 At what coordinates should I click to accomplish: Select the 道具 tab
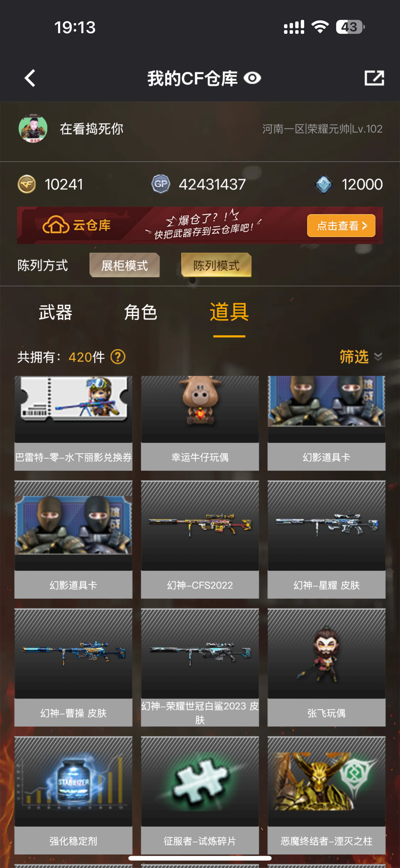point(229,312)
